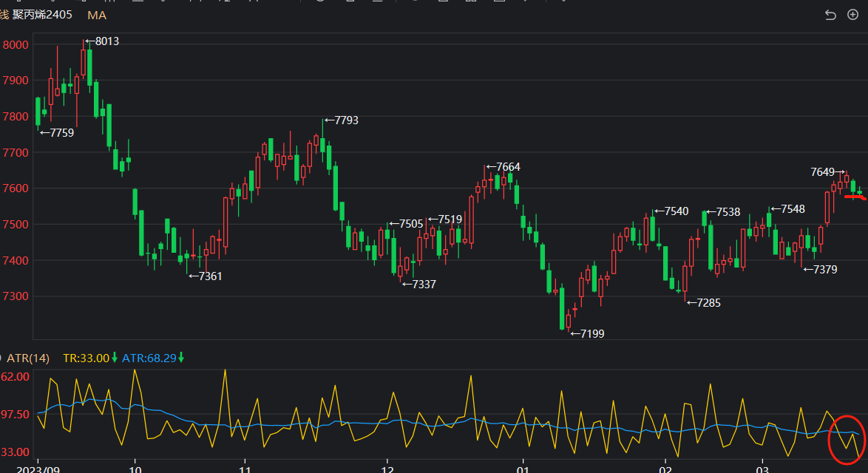Click the undo arrow icon
This screenshot has height=473, width=868.
coord(830,15)
